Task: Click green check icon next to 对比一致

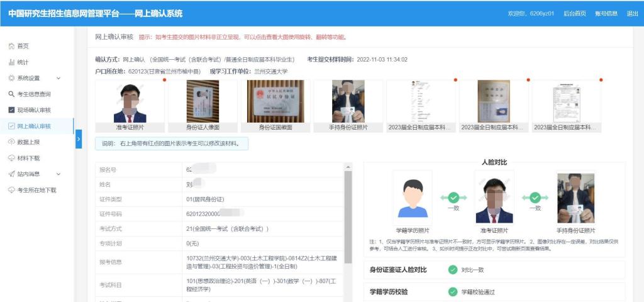Action: [453, 270]
